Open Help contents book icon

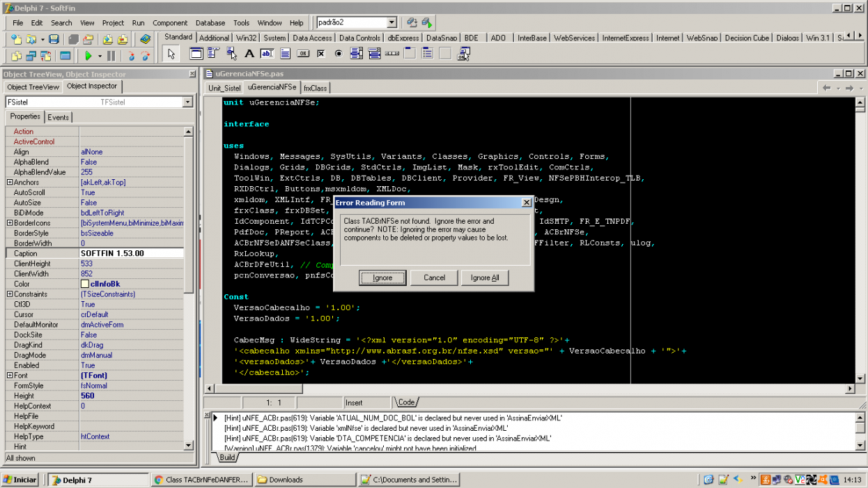(145, 39)
